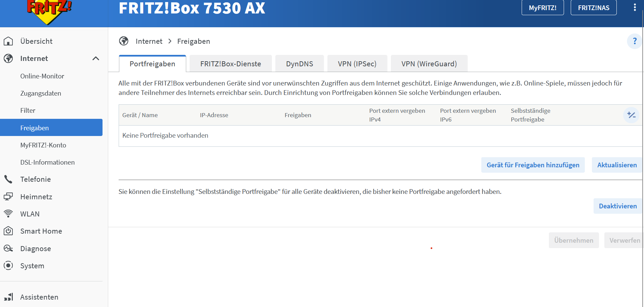Click the Diagnose icon

coord(8,248)
